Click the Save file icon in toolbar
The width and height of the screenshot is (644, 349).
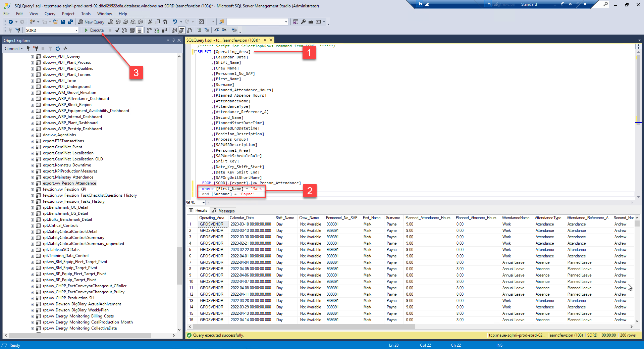[x=63, y=22]
